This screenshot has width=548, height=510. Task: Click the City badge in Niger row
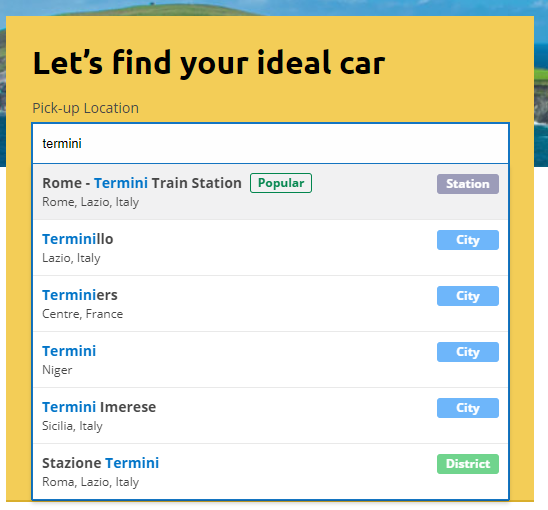pyautogui.click(x=468, y=352)
